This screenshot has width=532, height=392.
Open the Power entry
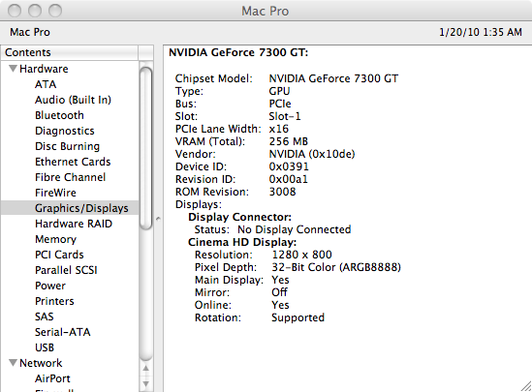click(50, 286)
